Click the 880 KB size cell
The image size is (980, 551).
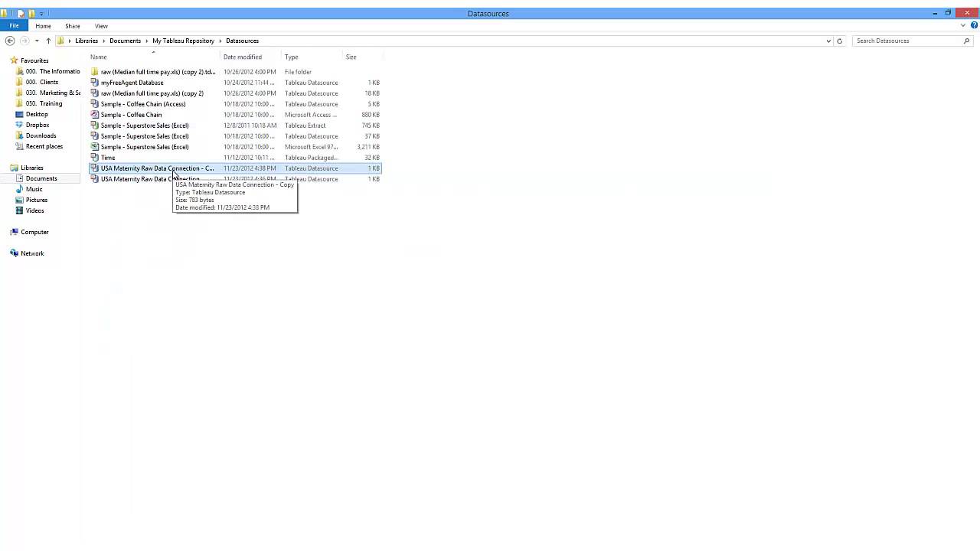[x=371, y=115]
